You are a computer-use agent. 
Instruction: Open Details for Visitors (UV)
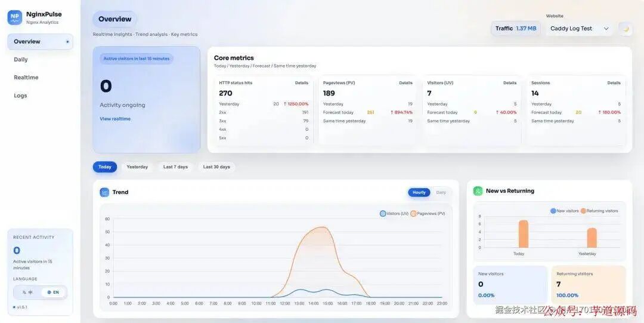point(510,83)
